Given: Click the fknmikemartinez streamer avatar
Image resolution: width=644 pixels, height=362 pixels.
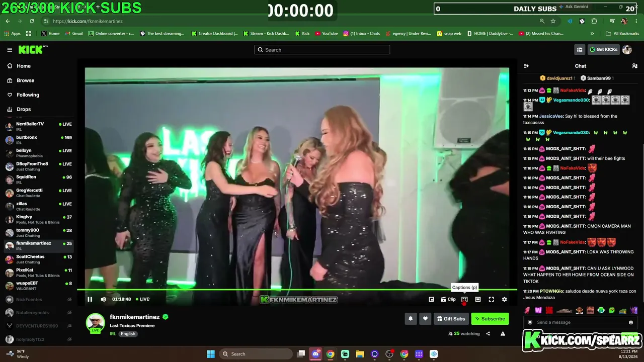Looking at the screenshot, I should pos(95,323).
